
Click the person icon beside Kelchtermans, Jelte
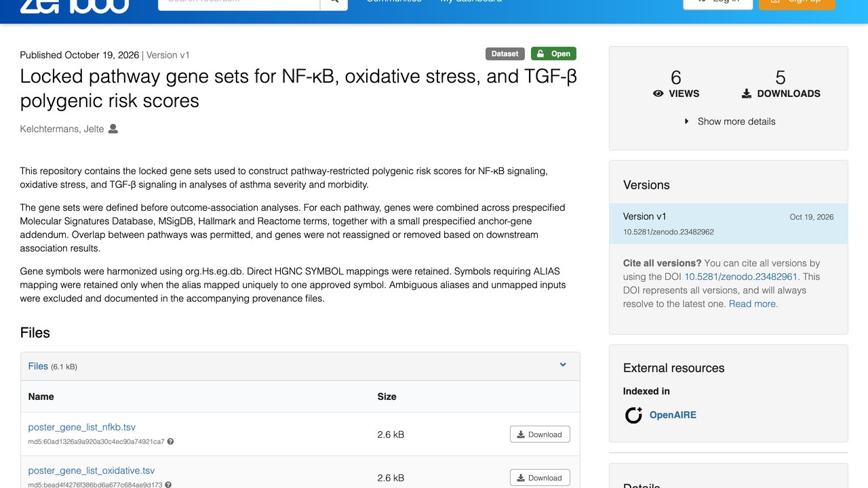[x=113, y=129]
